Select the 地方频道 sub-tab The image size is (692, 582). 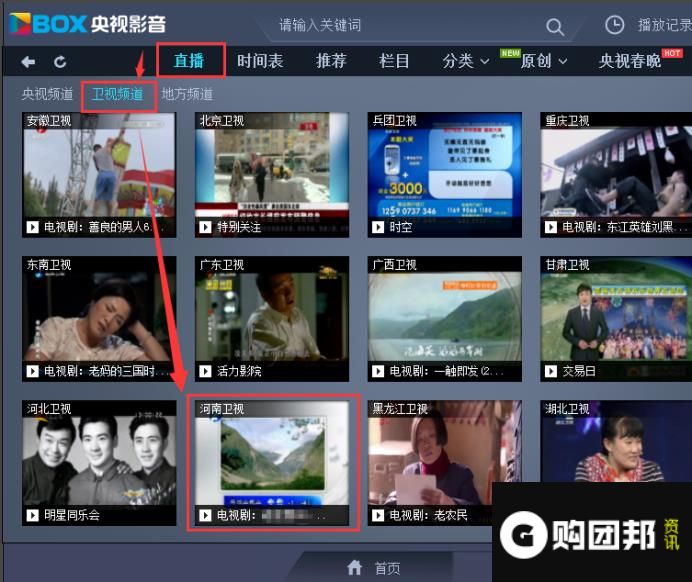tap(187, 94)
